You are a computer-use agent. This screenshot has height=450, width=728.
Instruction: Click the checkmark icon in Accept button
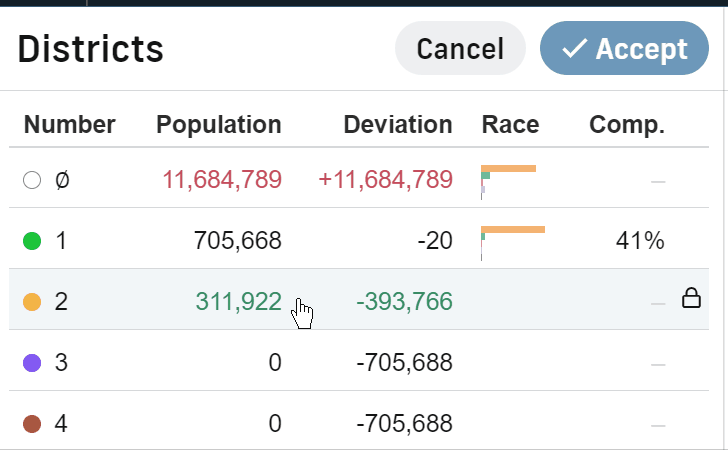pos(574,48)
